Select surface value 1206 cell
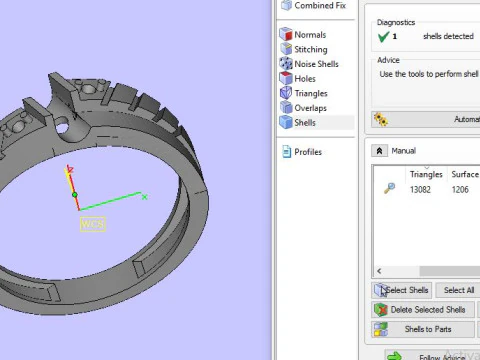Viewport: 480px width, 360px height. coord(460,189)
